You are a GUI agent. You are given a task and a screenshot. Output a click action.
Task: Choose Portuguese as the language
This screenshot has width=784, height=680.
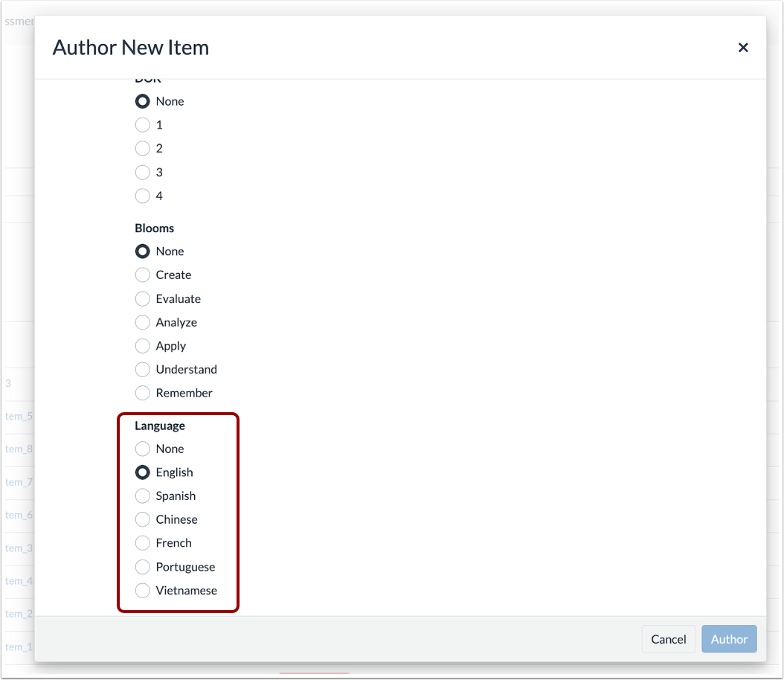click(x=142, y=567)
